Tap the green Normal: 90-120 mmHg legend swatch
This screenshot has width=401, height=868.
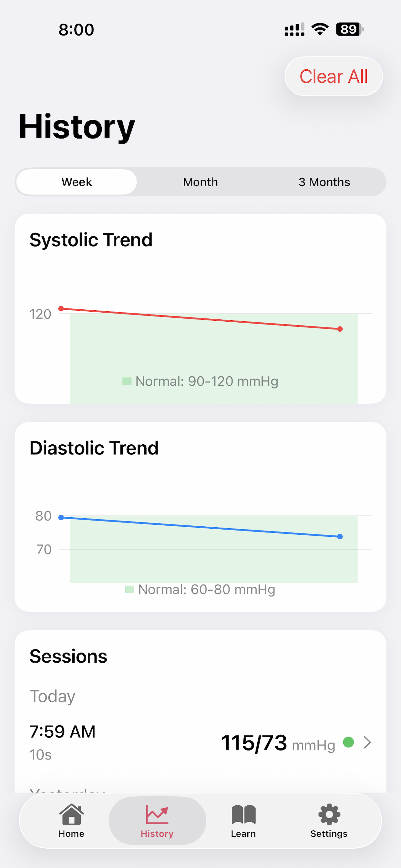(x=128, y=381)
